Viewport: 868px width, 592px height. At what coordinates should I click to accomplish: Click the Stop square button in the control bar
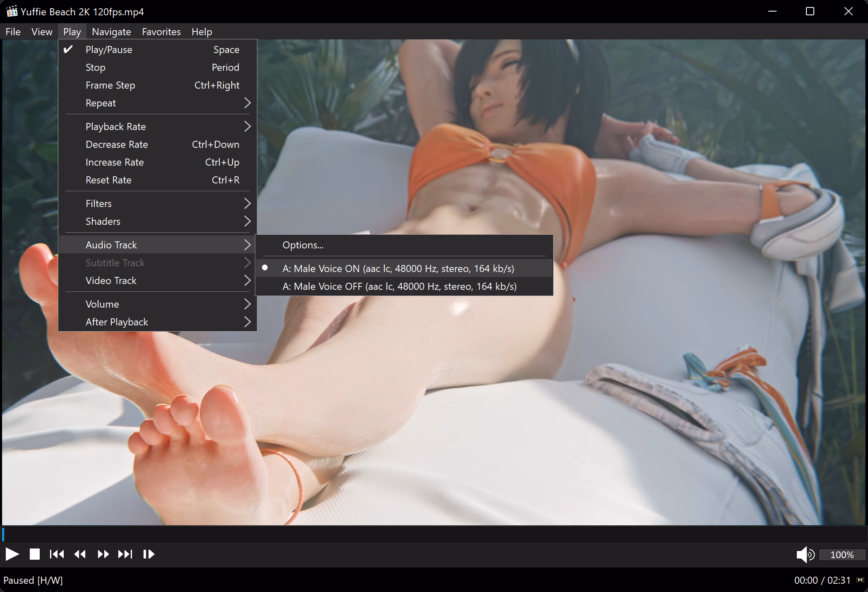click(35, 554)
